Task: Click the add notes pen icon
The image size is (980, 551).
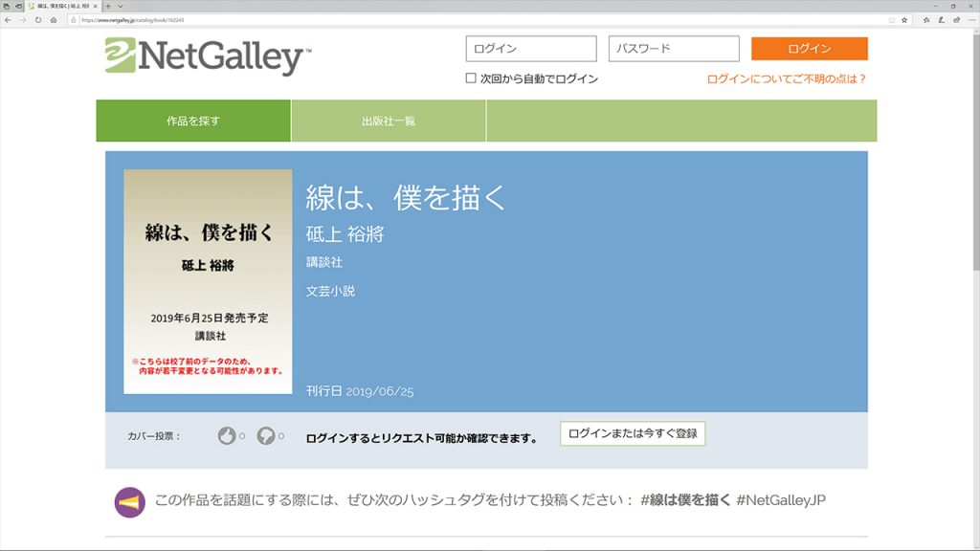Action: click(942, 20)
